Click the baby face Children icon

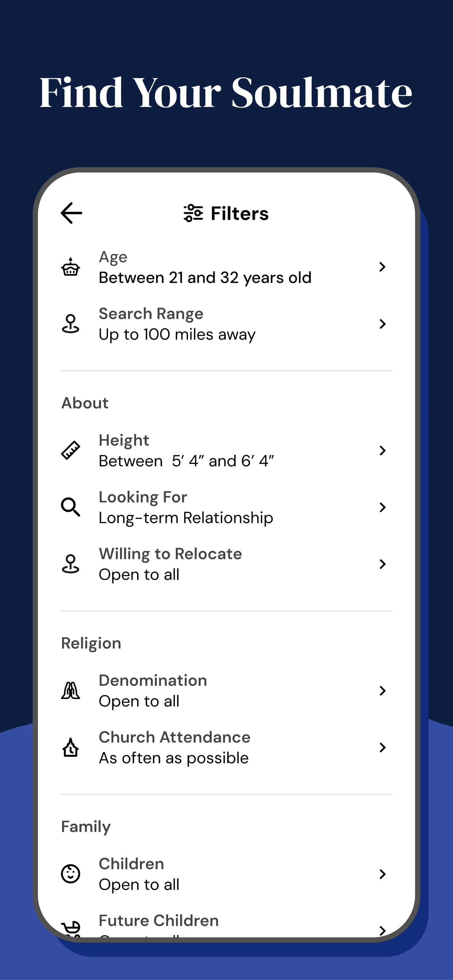(71, 874)
